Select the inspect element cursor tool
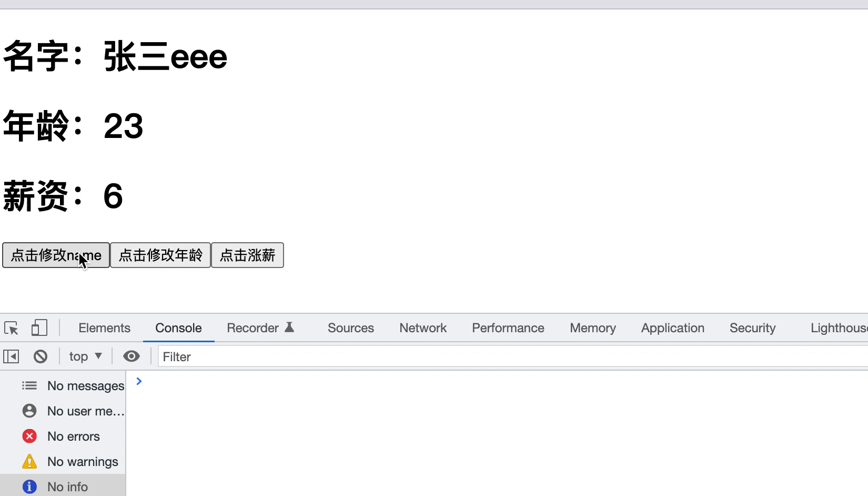 click(11, 328)
